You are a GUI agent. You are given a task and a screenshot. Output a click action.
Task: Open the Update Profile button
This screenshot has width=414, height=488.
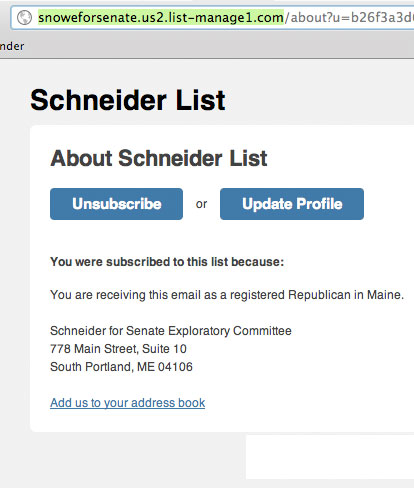tap(292, 204)
